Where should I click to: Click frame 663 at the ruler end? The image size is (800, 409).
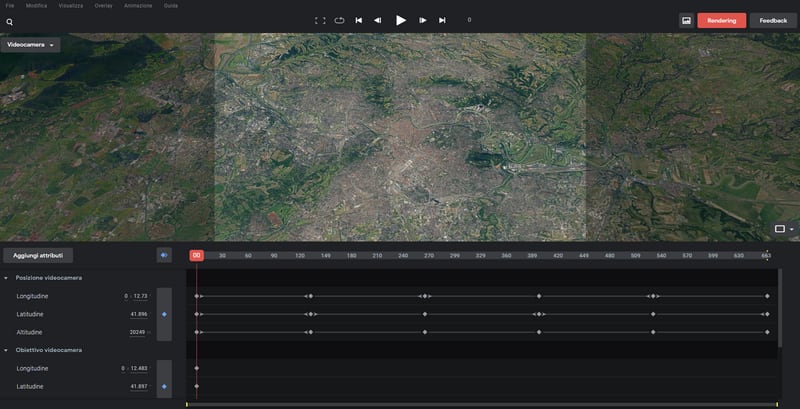tap(766, 255)
